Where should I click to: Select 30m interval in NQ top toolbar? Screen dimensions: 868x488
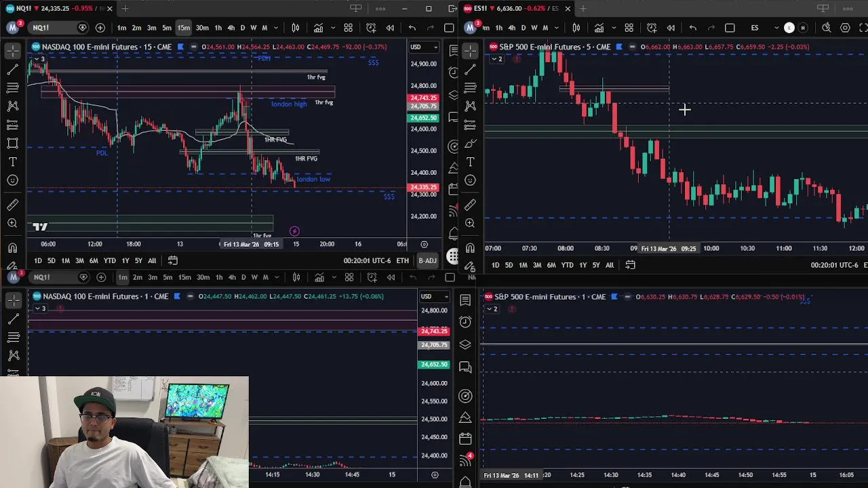(x=202, y=28)
